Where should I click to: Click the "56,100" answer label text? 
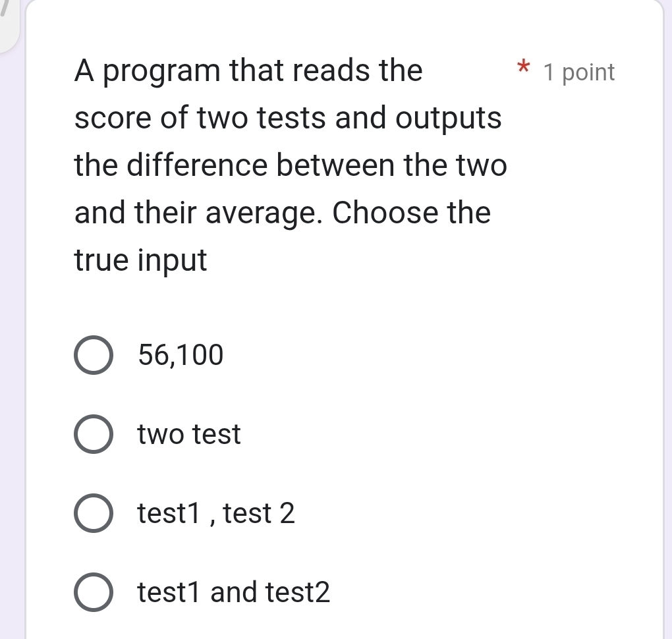[x=180, y=354]
